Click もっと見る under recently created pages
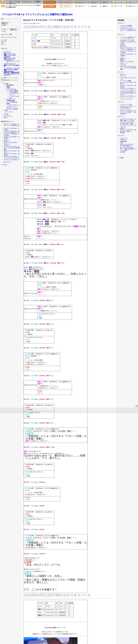 tap(4, 165)
